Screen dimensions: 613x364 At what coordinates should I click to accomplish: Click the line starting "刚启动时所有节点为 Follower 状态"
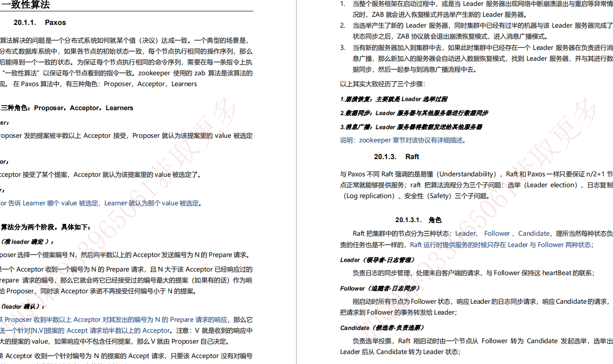click(x=476, y=307)
